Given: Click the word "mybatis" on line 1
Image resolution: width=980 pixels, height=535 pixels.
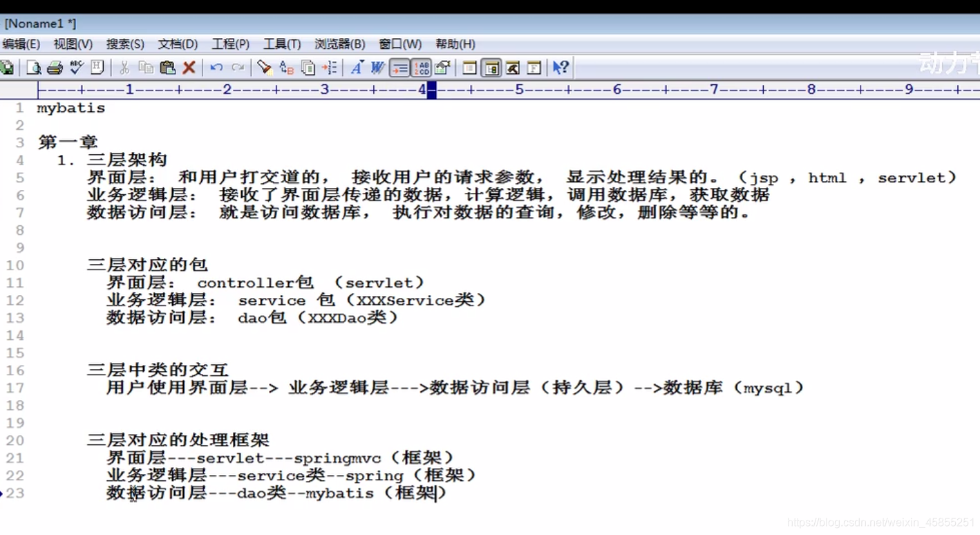Looking at the screenshot, I should (x=71, y=109).
